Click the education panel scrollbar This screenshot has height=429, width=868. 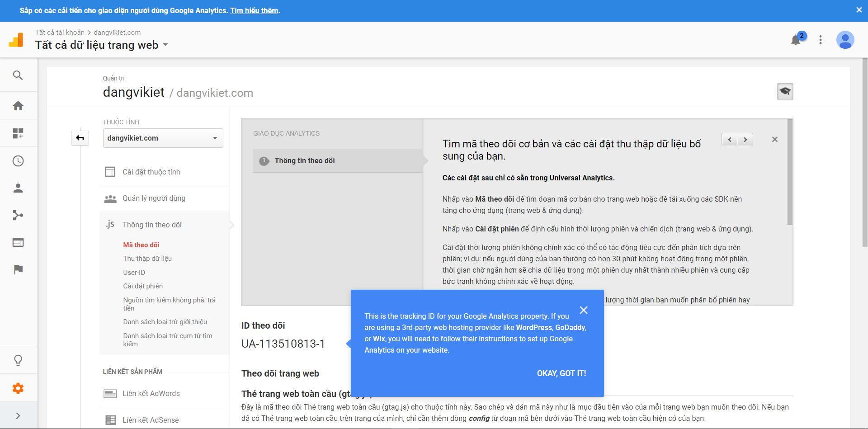(x=790, y=172)
